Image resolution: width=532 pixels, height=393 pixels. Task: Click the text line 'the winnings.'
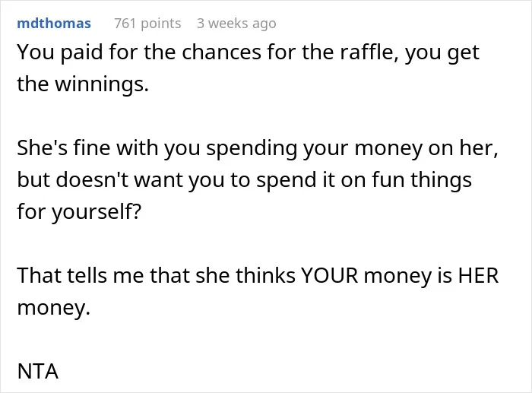coord(83,84)
